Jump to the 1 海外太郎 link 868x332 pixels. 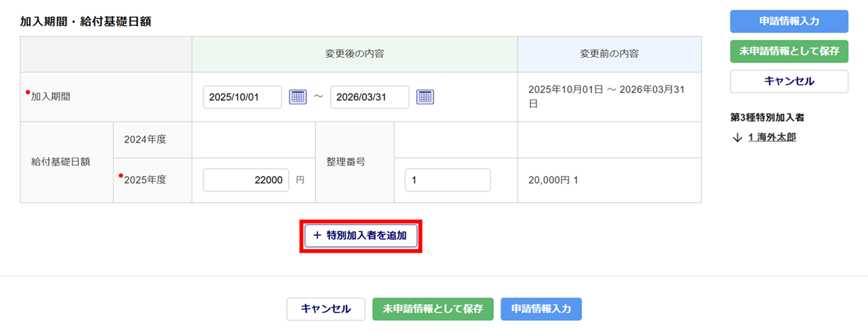(772, 138)
